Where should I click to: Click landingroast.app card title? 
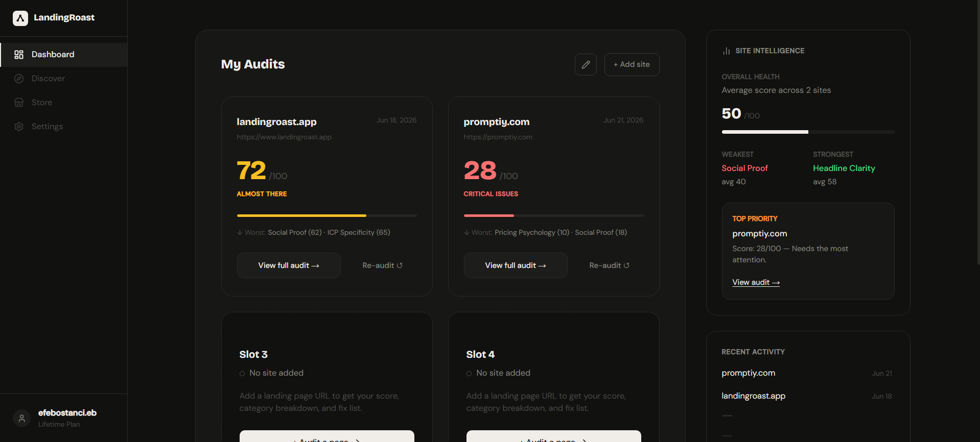coord(276,122)
